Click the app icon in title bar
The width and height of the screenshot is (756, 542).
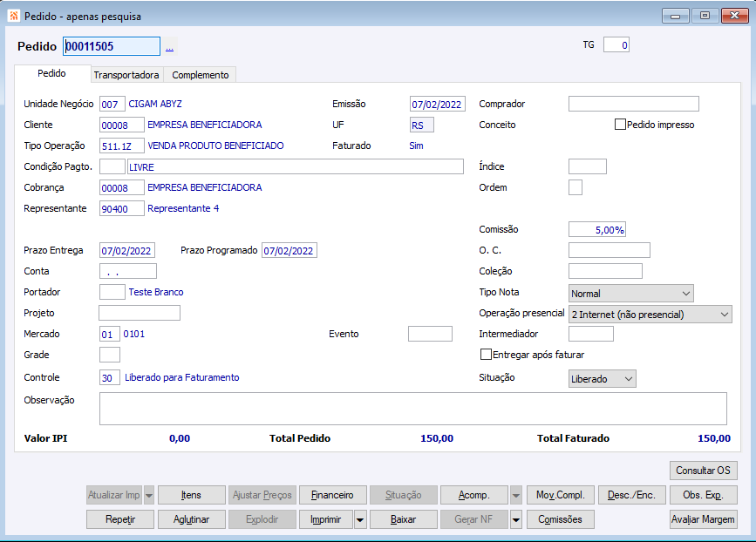(14, 16)
